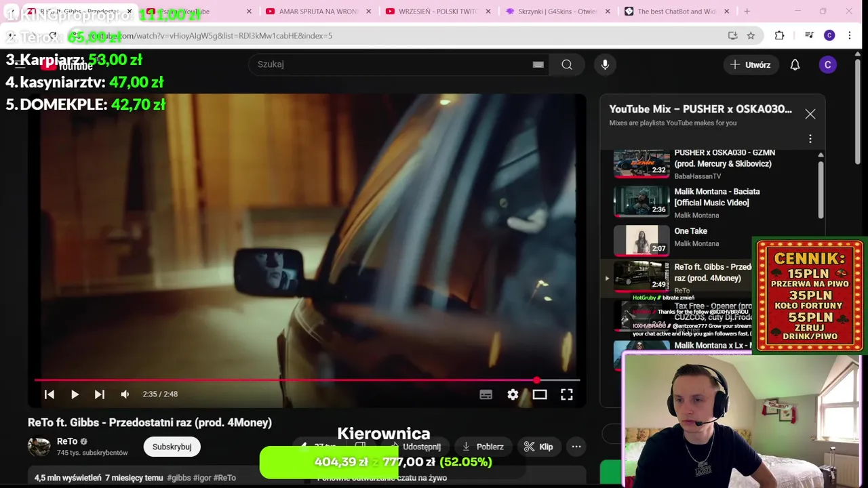The height and width of the screenshot is (488, 868).
Task: Play PUSHER x OSKA030 - GZMN from the mix
Action: point(712,164)
